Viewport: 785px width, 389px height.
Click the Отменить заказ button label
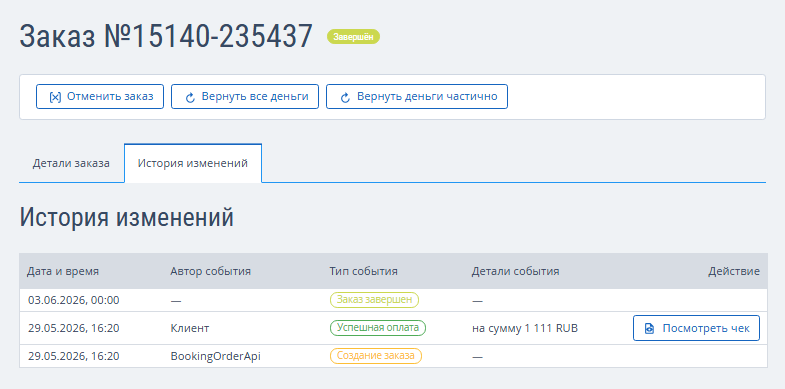pyautogui.click(x=110, y=96)
